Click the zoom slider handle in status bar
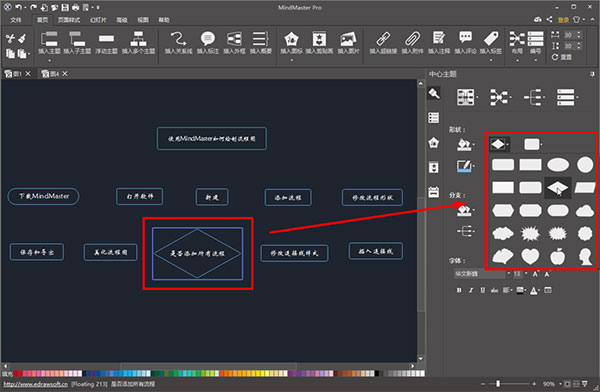The image size is (600, 392). click(x=498, y=383)
